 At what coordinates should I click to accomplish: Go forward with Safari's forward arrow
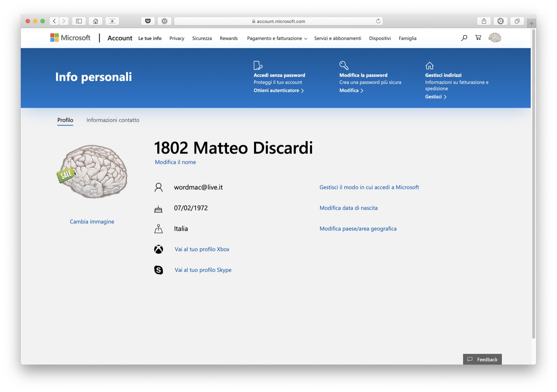click(x=64, y=21)
